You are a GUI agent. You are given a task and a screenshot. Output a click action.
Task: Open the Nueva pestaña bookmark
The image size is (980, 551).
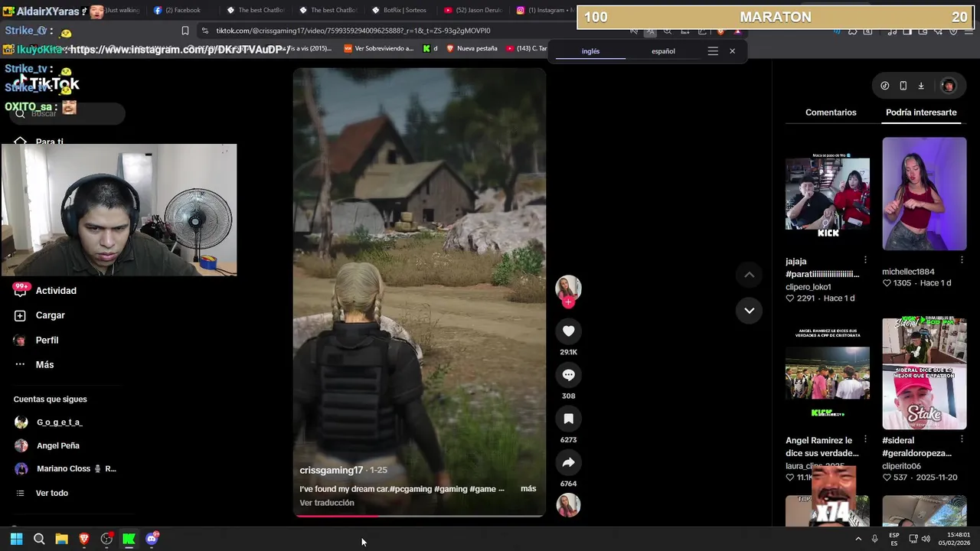point(472,48)
